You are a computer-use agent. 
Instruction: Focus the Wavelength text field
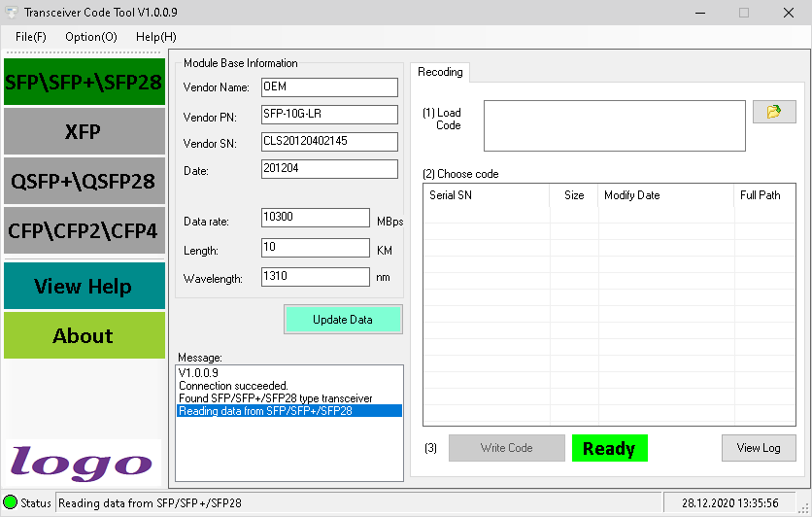coord(315,278)
